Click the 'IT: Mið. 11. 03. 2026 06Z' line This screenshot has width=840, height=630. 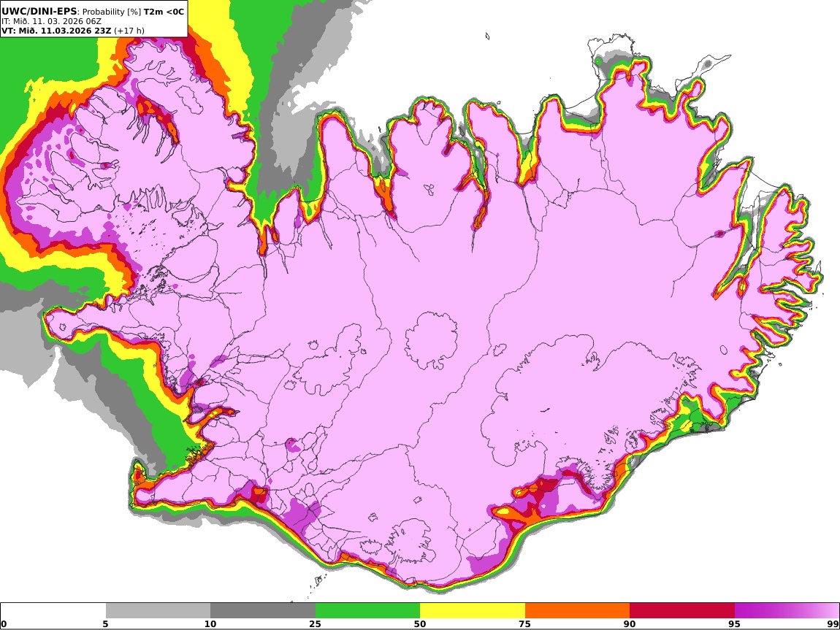pos(51,21)
